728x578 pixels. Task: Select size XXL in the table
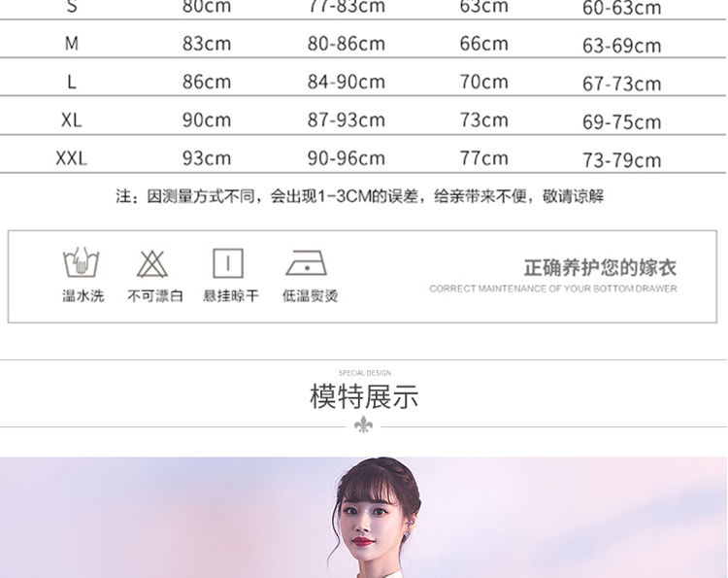(72, 158)
